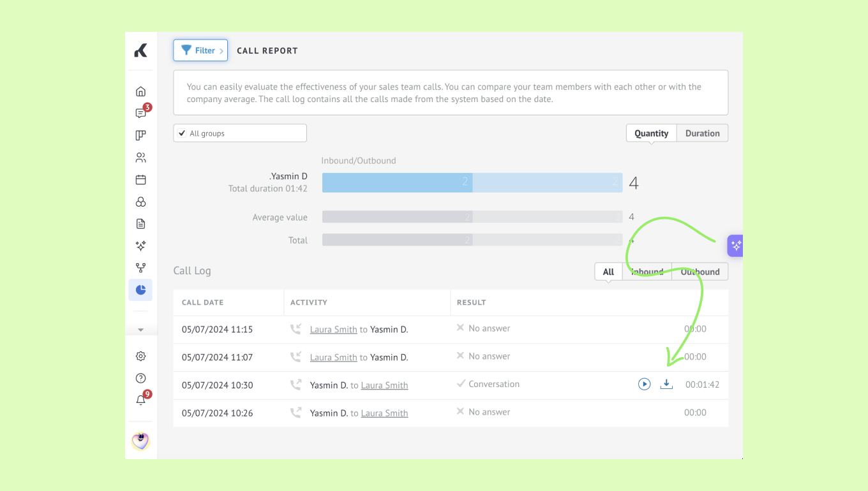Image resolution: width=868 pixels, height=491 pixels.
Task: Download the 10:30 conversation recording
Action: click(666, 384)
